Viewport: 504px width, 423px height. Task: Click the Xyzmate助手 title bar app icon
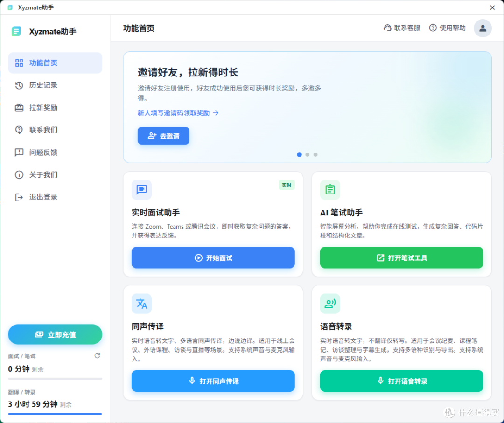click(10, 7)
